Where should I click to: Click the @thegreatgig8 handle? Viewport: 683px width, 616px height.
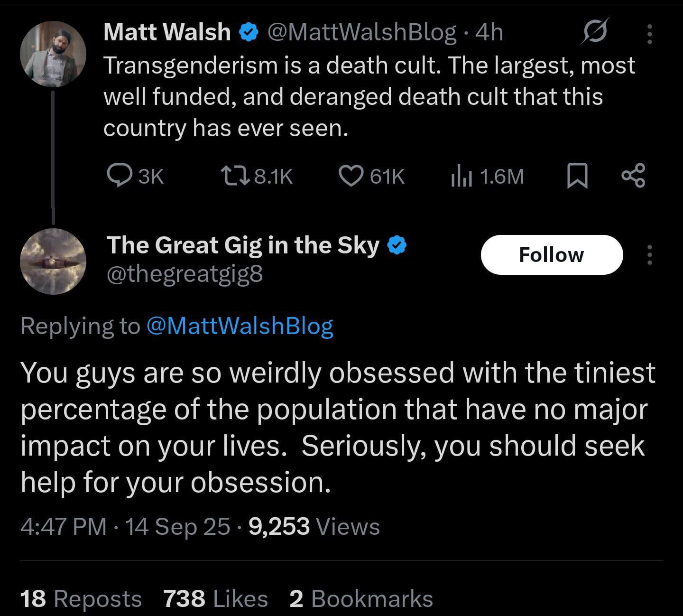[x=185, y=274]
